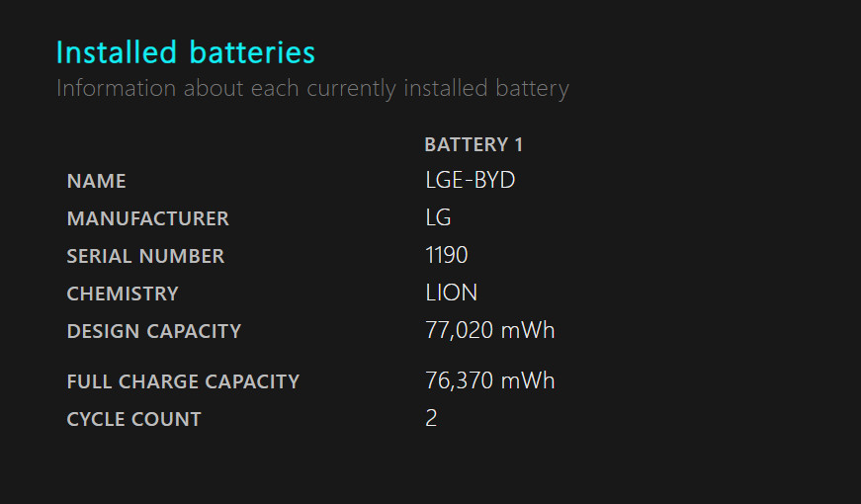Click the NAME row label

pyautogui.click(x=96, y=181)
